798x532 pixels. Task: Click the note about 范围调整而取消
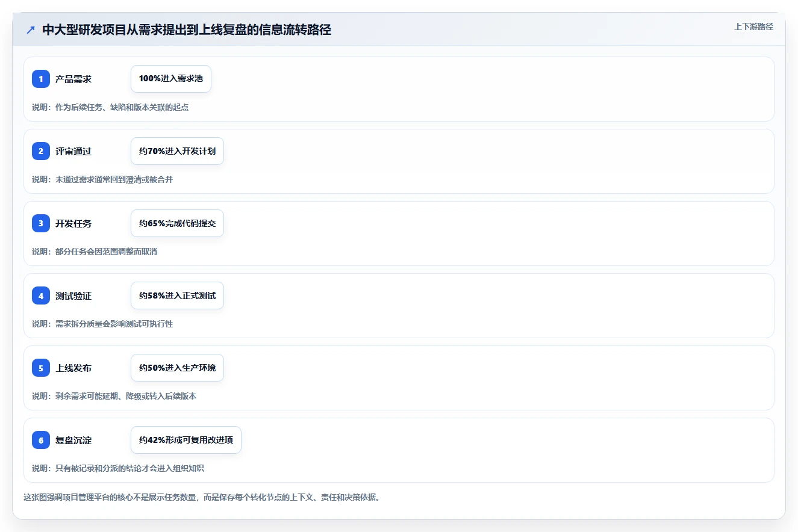click(95, 252)
